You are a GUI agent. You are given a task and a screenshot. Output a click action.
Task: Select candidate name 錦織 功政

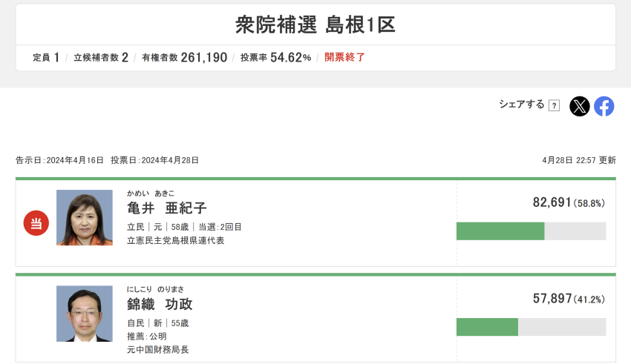point(160,304)
